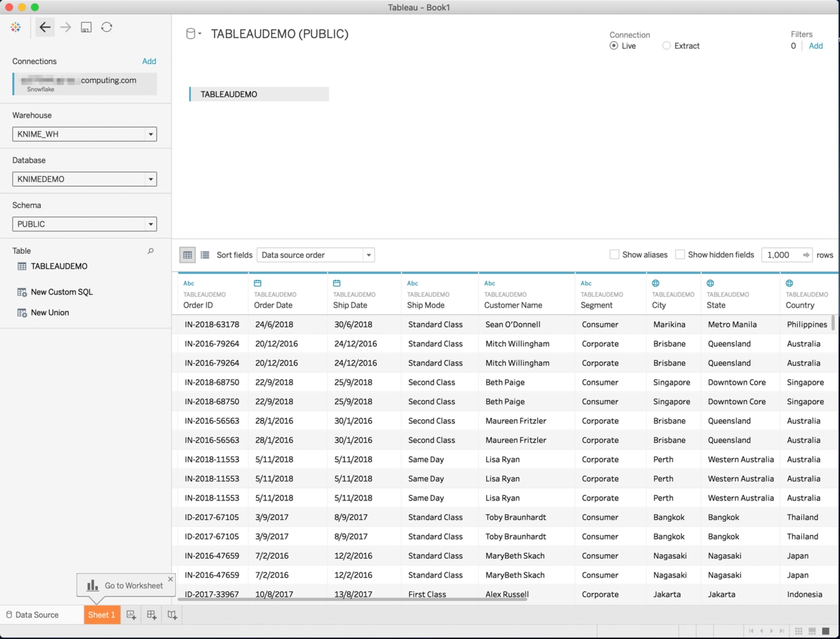Viewport: 840px width, 639px height.
Task: Click the horizontal scrollbar of data grid
Action: pos(353,600)
